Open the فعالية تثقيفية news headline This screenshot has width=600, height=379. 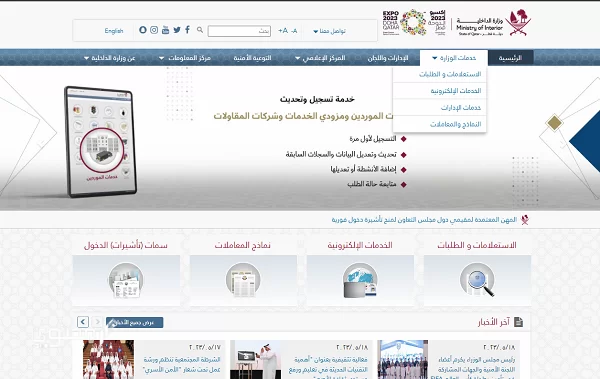point(328,369)
